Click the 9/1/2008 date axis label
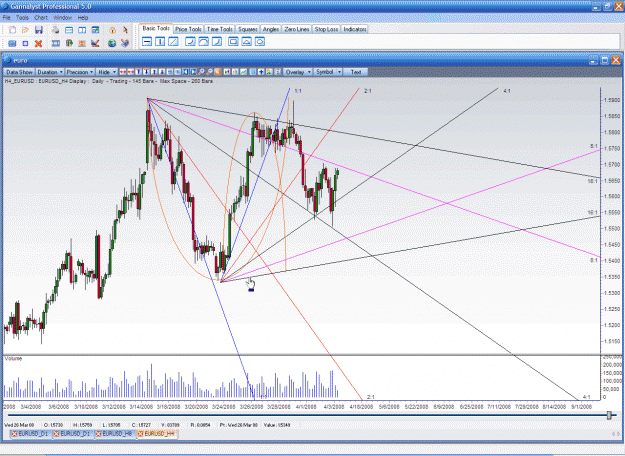Image resolution: width=625 pixels, height=456 pixels. click(582, 407)
